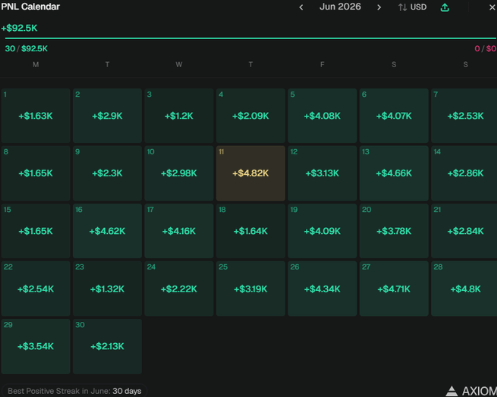
Task: Click the 30 / $92.5K winning days stat
Action: pos(26,49)
